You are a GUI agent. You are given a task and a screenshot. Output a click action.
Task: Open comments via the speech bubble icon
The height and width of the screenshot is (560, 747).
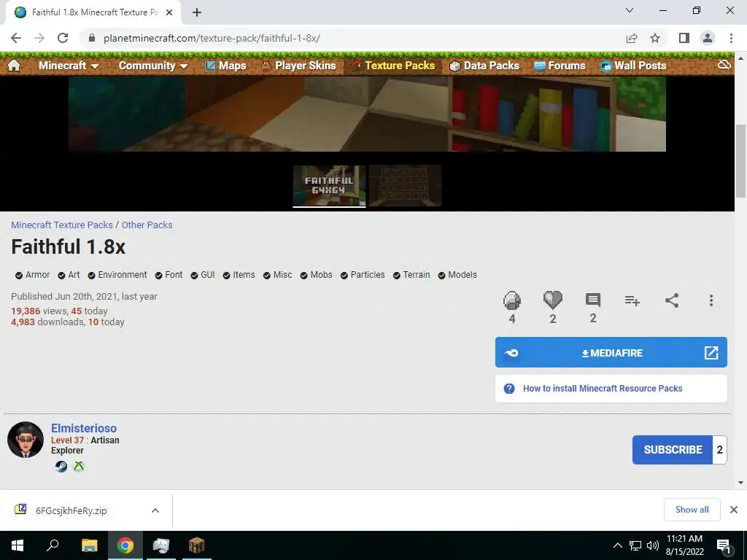592,300
